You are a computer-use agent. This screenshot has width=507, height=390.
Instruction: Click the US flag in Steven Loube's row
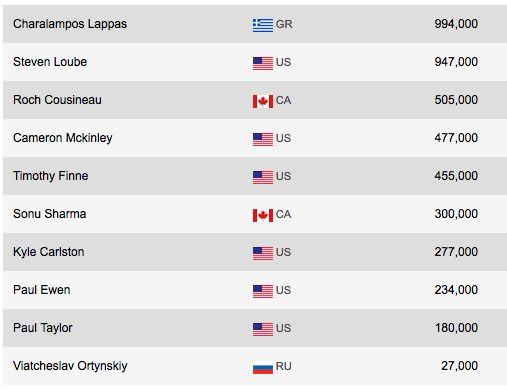pyautogui.click(x=263, y=63)
